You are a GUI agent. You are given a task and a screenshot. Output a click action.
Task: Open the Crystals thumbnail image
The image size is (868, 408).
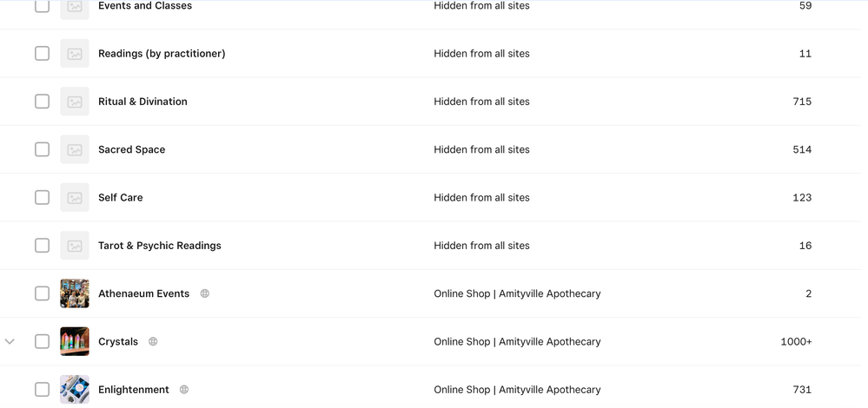pos(75,341)
